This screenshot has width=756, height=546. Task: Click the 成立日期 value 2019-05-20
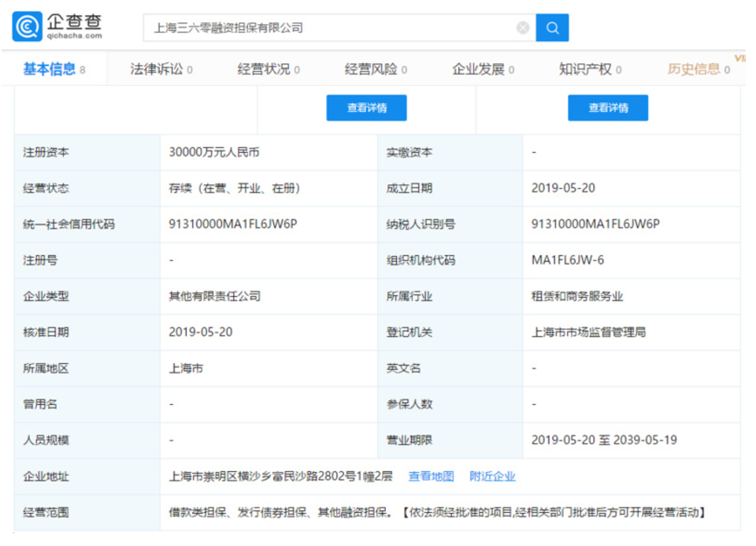coord(563,188)
